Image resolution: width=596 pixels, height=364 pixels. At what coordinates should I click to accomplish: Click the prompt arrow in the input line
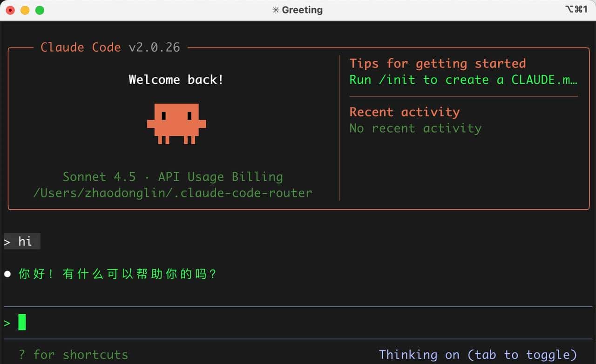[7, 323]
